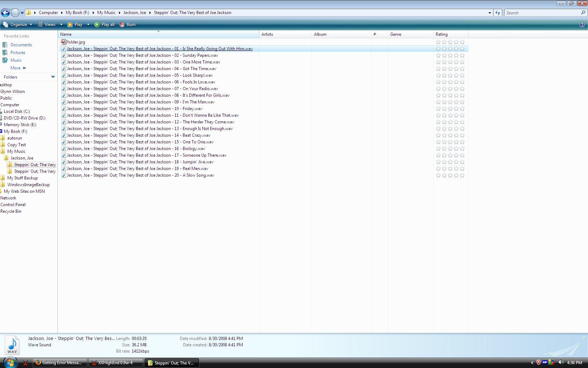The width and height of the screenshot is (588, 368).
Task: Click the volume speaker tray icon
Action: point(561,362)
